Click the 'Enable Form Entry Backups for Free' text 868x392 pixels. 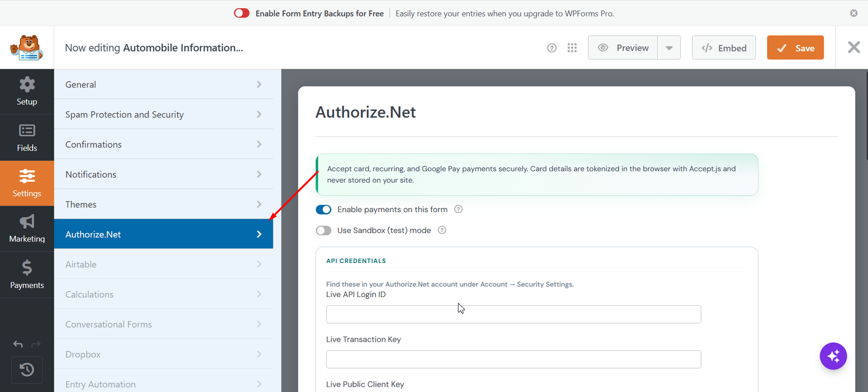pyautogui.click(x=320, y=14)
